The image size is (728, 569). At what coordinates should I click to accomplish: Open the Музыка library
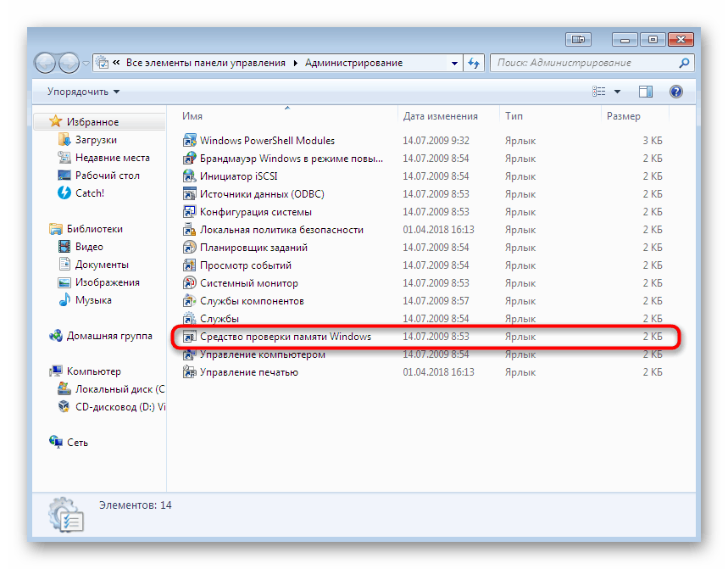[x=93, y=300]
